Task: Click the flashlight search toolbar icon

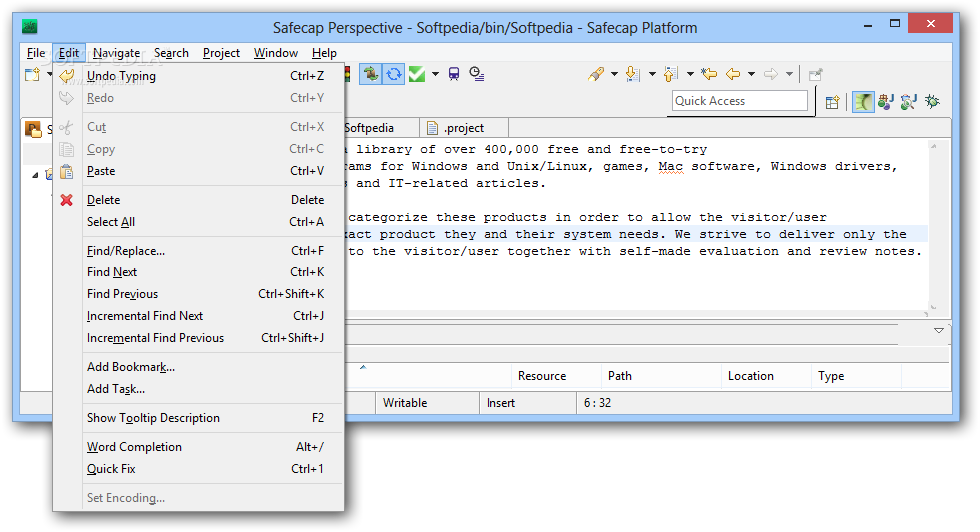Action: click(x=596, y=74)
